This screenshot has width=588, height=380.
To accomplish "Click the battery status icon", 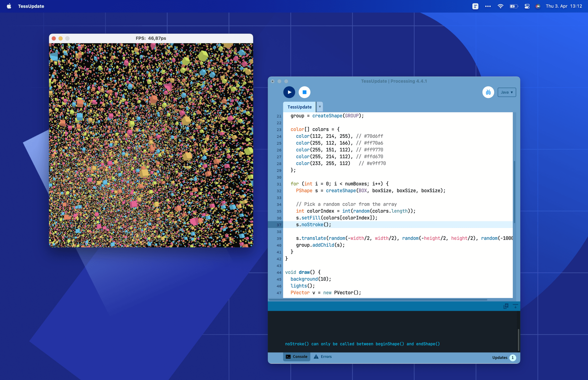I will (x=513, y=6).
